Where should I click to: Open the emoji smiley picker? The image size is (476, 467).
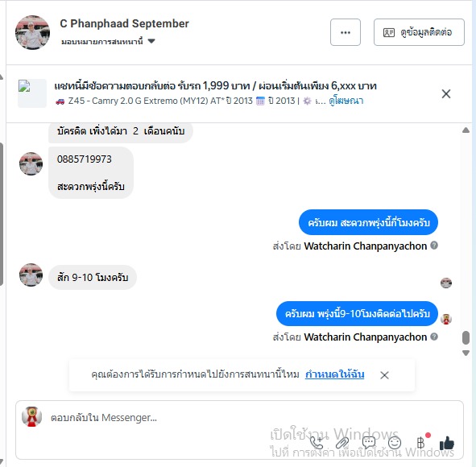(395, 443)
